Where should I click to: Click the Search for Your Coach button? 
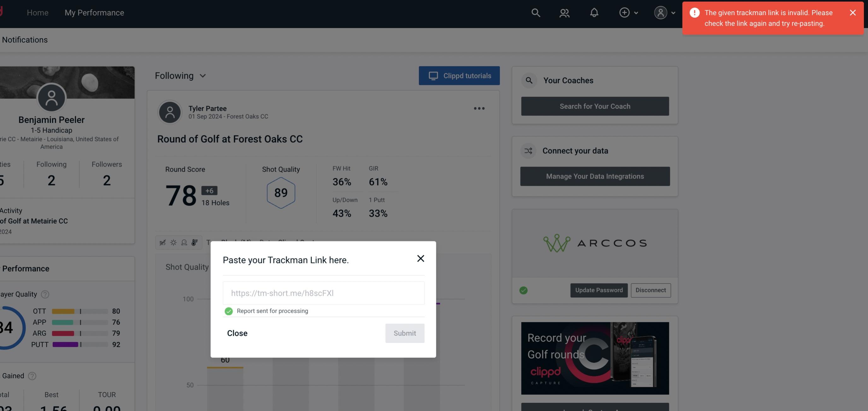pyautogui.click(x=595, y=106)
